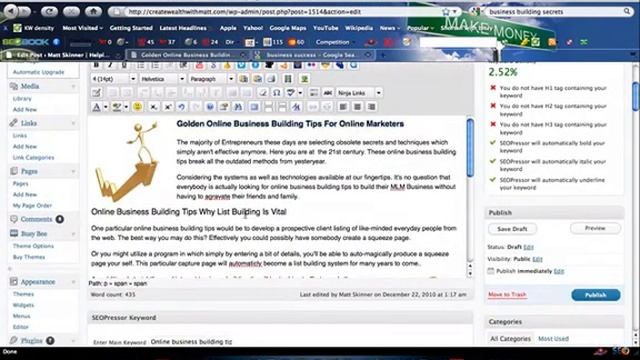Click the browser stop button
The height and width of the screenshot is (360, 640).
pos(71,11)
